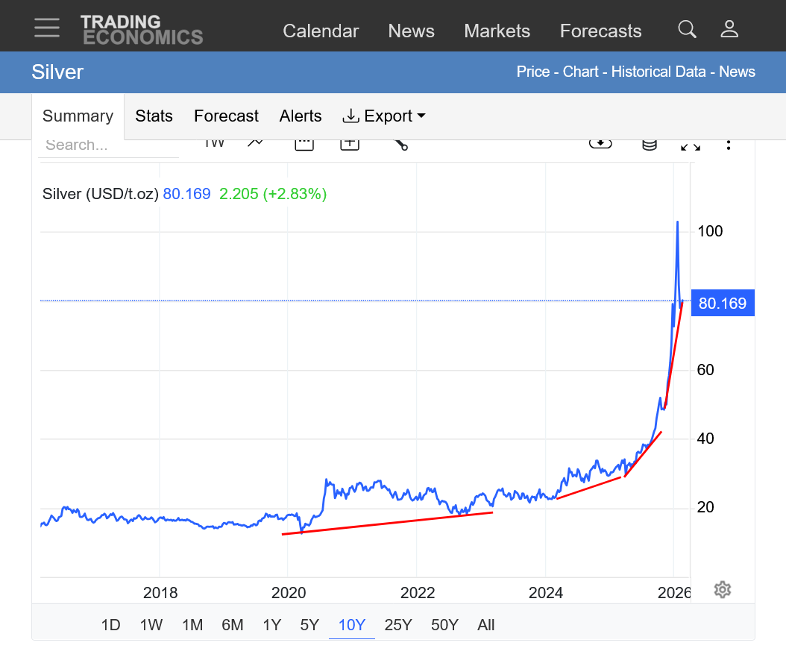Expand the Export dropdown
This screenshot has width=786, height=672.
[x=384, y=116]
